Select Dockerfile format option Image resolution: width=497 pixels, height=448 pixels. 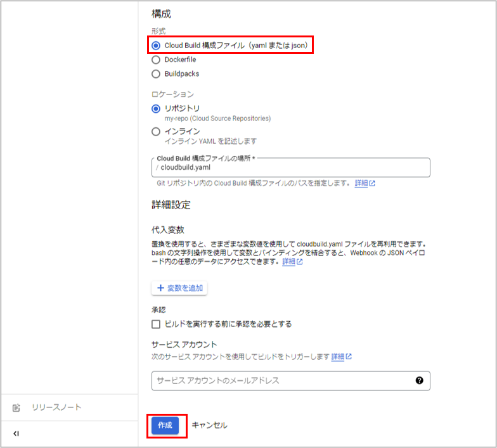(156, 60)
